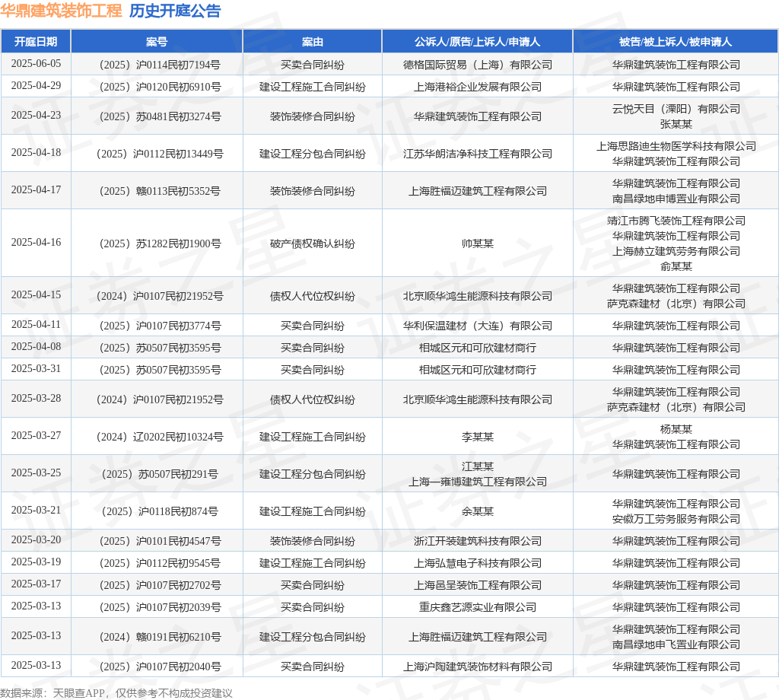Click plaintiff 上海弘慧电子科技有限公司
Image resolution: width=779 pixels, height=700 pixels.
478,563
